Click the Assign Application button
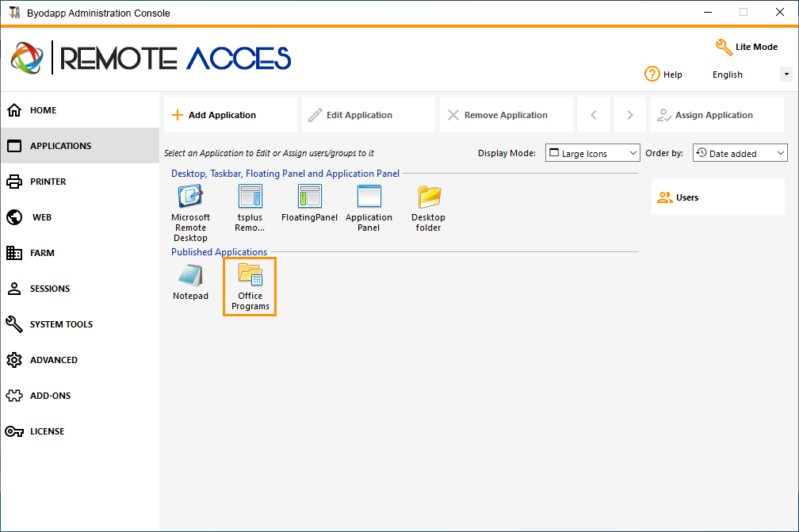This screenshot has height=532, width=799. tap(717, 115)
